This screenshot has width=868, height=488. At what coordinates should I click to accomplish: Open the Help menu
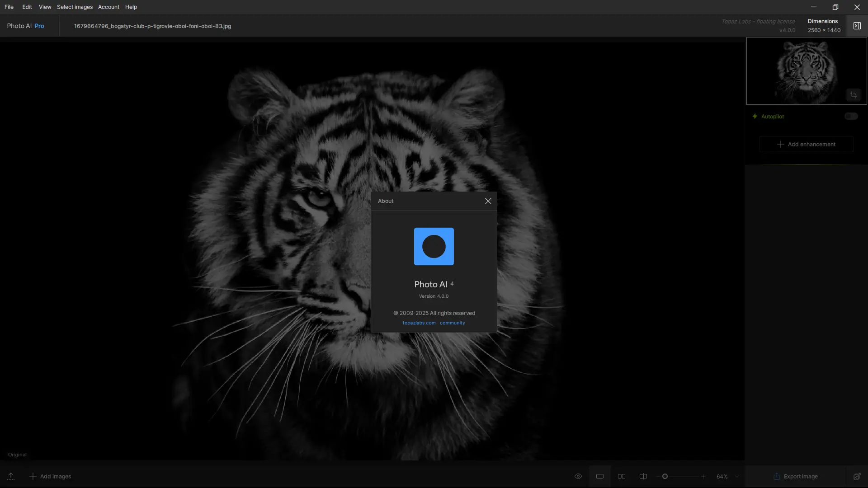[x=131, y=7]
